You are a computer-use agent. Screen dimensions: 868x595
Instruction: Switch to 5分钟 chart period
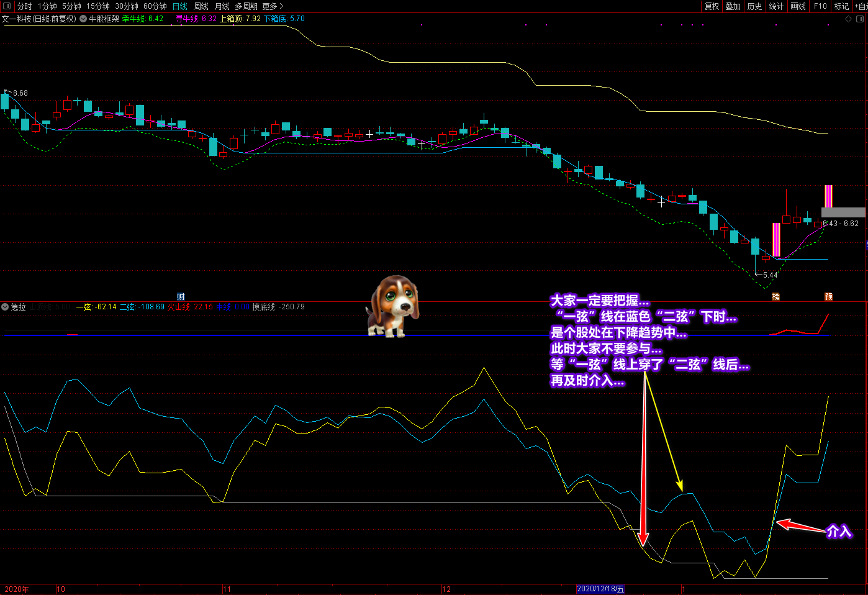coord(71,6)
